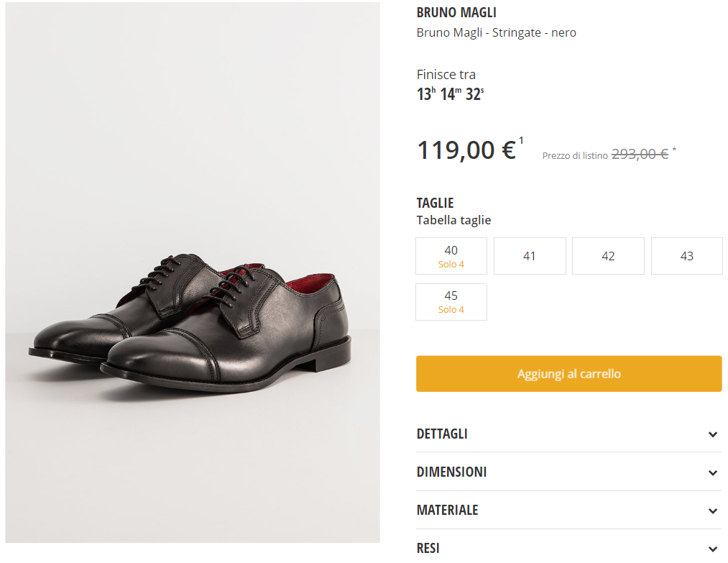Image resolution: width=728 pixels, height=563 pixels.
Task: Click the chevron arrow beside RESI
Action: (712, 549)
